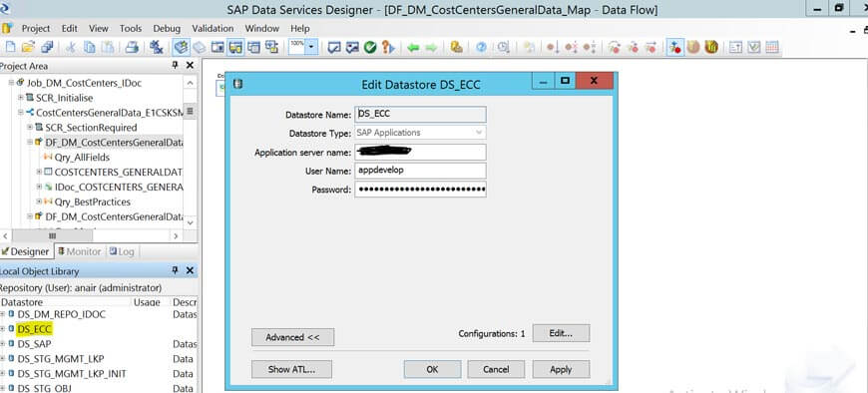This screenshot has height=393, width=868.
Task: Click the Management Console toolbar icon
Action: point(456,48)
